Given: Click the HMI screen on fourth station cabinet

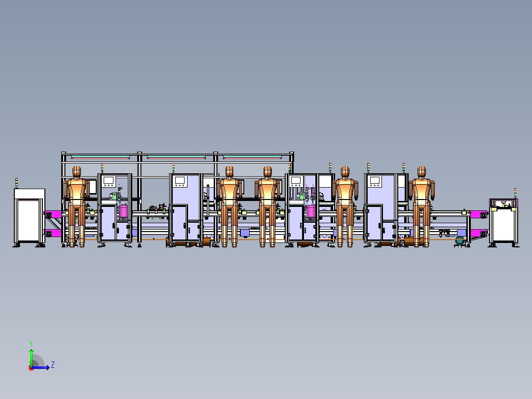Looking at the screenshot, I should click(375, 180).
